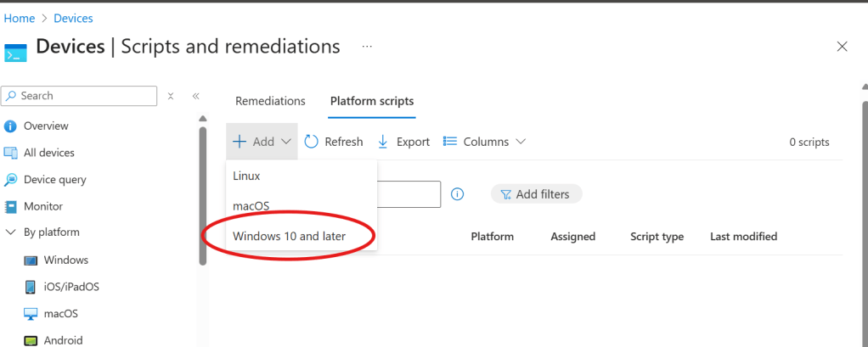Open All devices from sidebar
868x347 pixels.
[48, 153]
